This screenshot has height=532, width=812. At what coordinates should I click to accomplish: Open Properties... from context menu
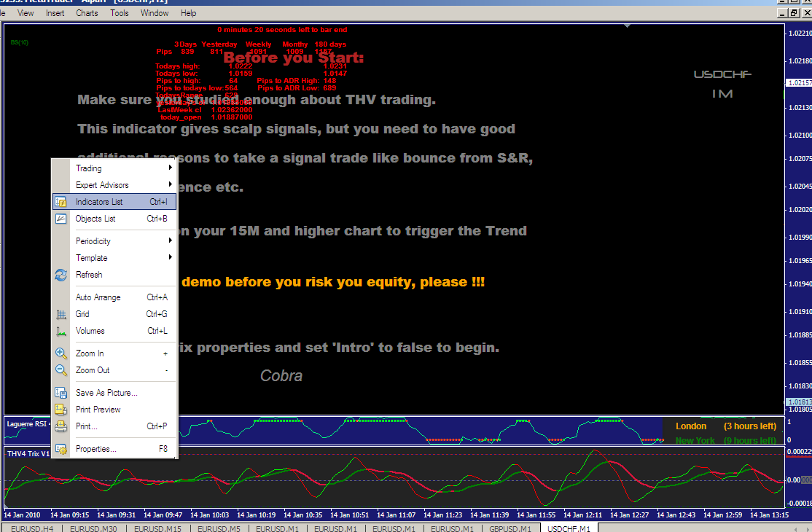tap(114, 449)
